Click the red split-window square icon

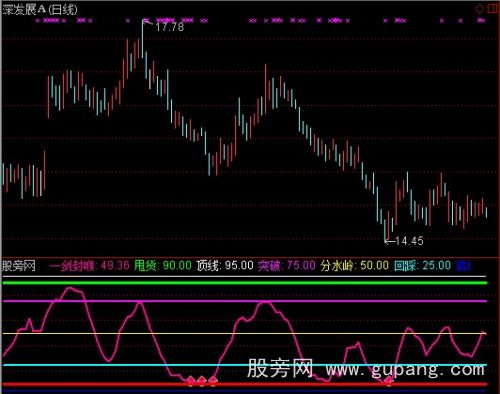tap(493, 9)
